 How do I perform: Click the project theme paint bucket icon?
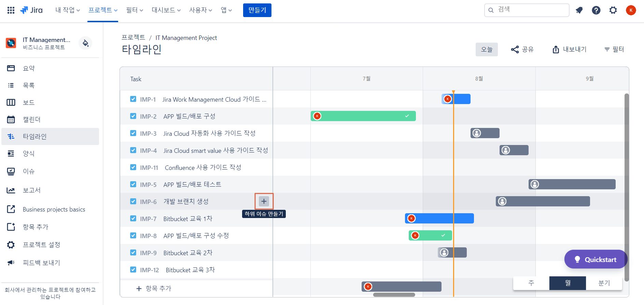85,43
